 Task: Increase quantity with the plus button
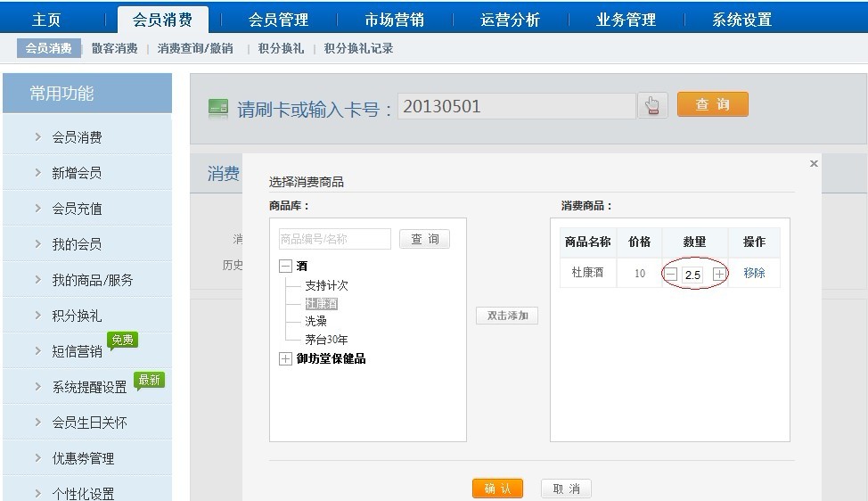(718, 275)
